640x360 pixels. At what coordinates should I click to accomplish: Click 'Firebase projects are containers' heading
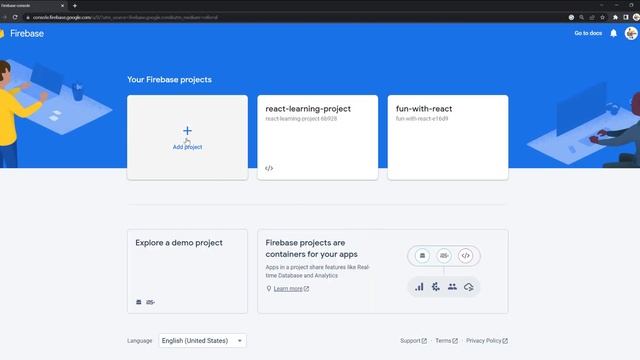pyautogui.click(x=311, y=248)
